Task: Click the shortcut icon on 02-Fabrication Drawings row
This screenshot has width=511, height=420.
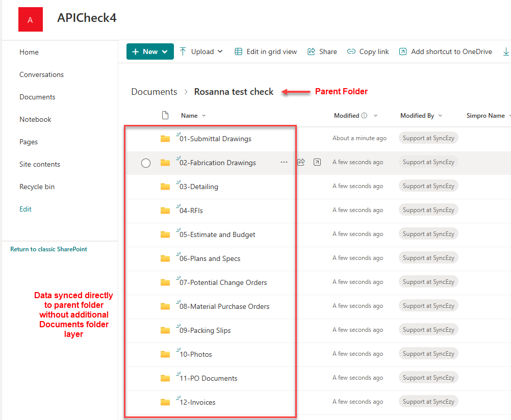Action: click(317, 162)
